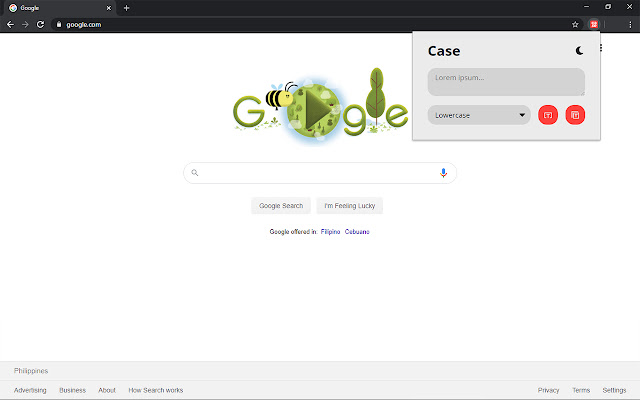Click the Google search input box

320,173
